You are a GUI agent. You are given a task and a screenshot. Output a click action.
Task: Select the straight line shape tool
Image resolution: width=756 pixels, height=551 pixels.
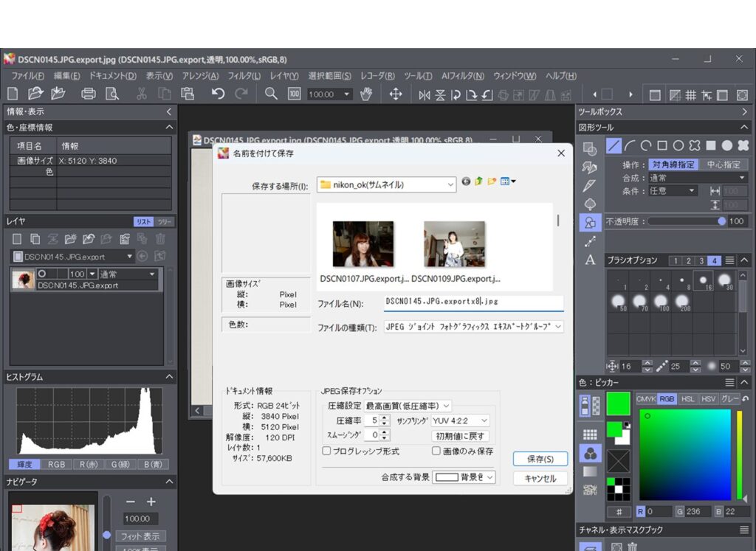coord(614,145)
